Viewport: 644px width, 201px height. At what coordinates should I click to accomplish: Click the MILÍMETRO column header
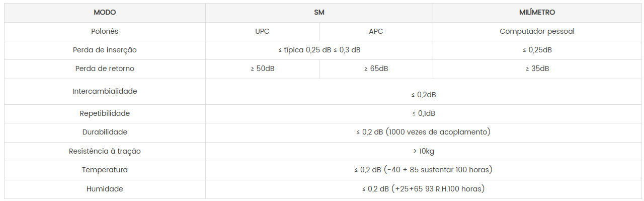click(x=537, y=13)
